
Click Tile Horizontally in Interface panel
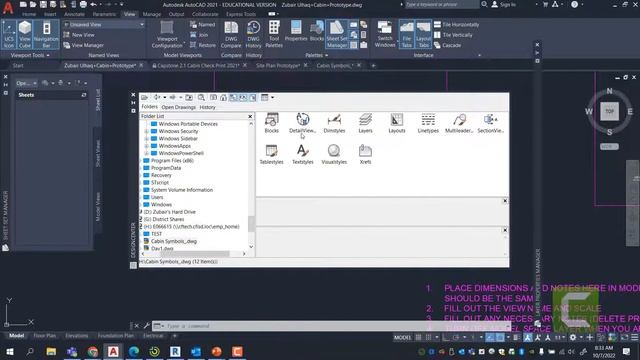coord(456,24)
